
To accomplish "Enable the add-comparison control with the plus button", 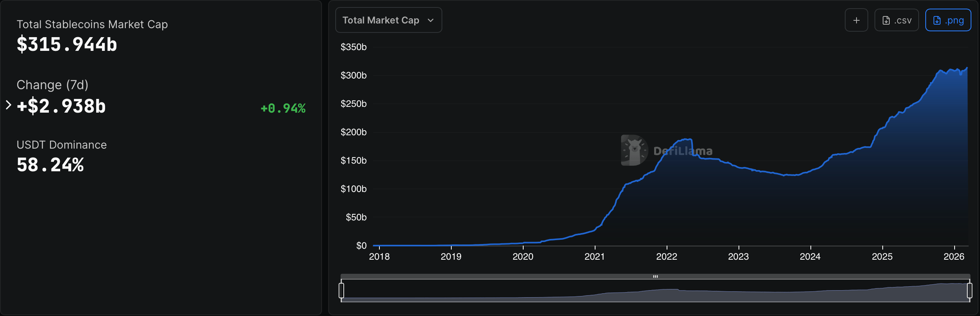I will (x=856, y=20).
